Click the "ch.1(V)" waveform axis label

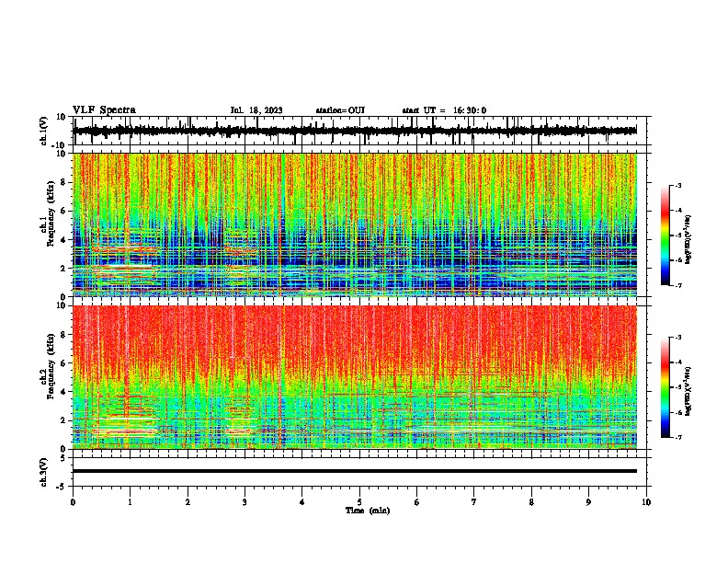tap(44, 131)
